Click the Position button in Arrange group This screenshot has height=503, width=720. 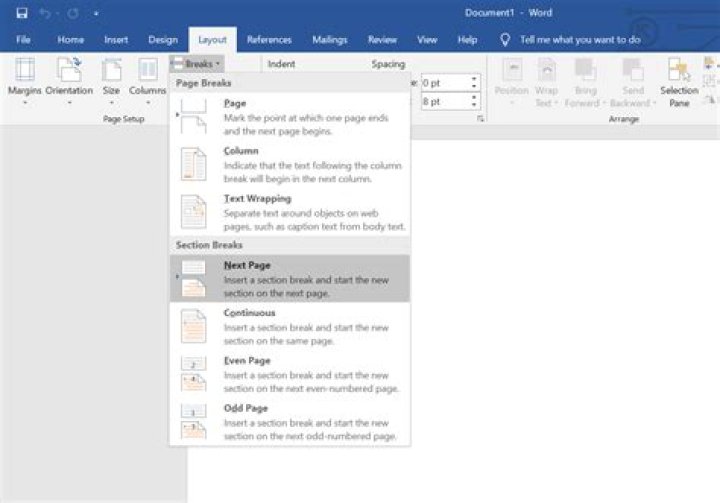[512, 83]
